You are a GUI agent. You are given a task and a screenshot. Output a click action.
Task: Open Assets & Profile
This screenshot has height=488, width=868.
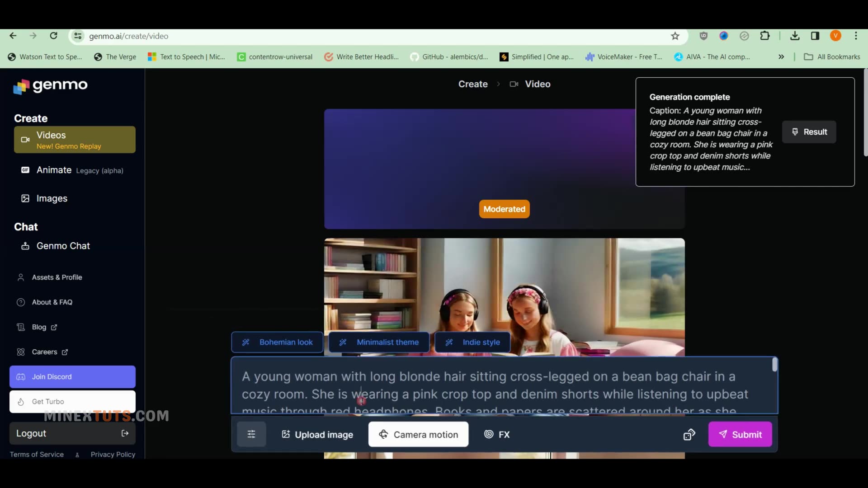(57, 277)
